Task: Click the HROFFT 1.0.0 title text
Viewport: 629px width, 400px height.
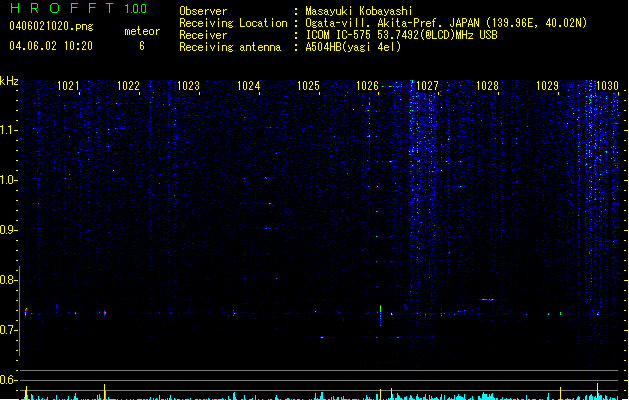Action: 78,8
